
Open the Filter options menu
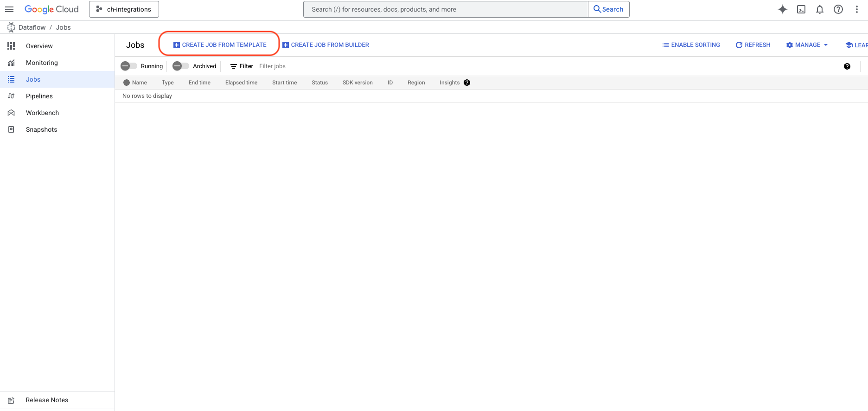tap(242, 66)
